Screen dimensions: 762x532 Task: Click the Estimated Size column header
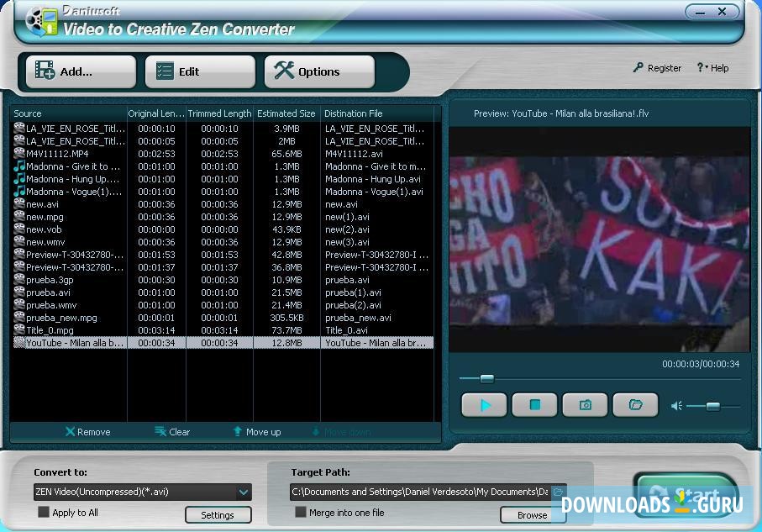(x=286, y=113)
